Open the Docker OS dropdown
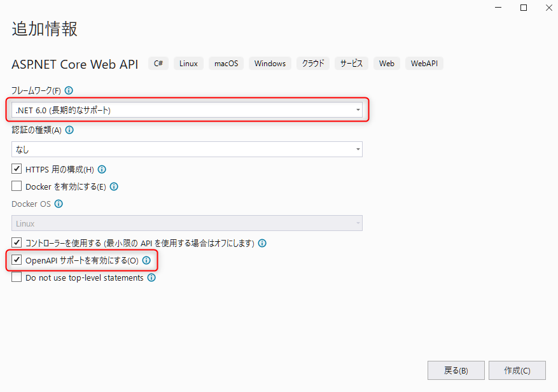The width and height of the screenshot is (558, 392). 357,223
